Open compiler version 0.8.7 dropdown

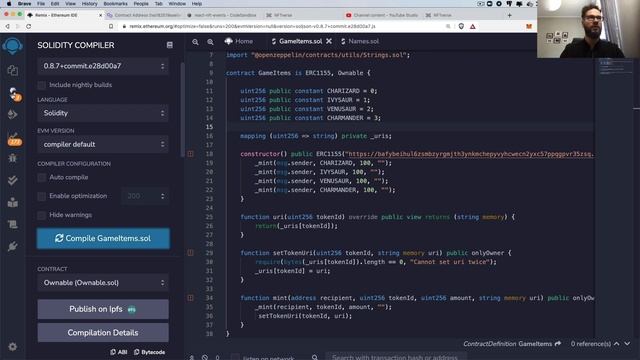point(103,66)
